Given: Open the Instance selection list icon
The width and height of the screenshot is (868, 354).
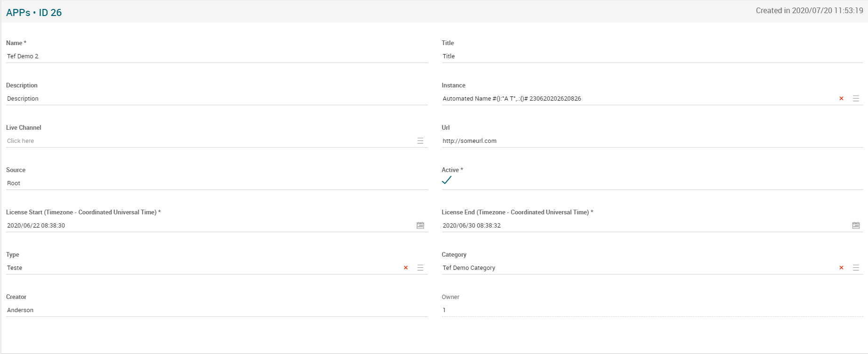Looking at the screenshot, I should tap(856, 99).
